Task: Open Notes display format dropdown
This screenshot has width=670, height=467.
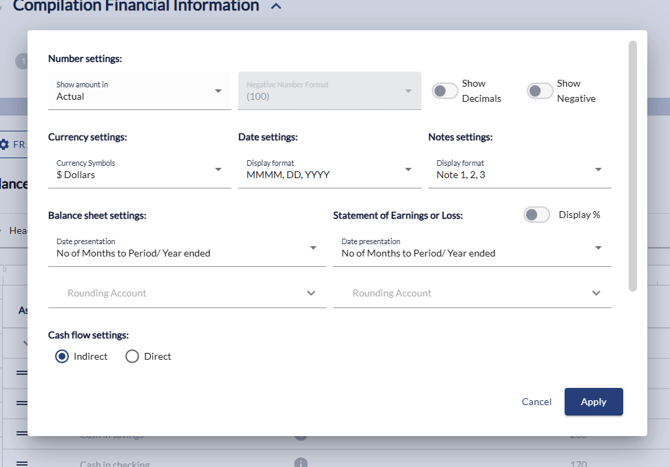Action: (x=519, y=169)
